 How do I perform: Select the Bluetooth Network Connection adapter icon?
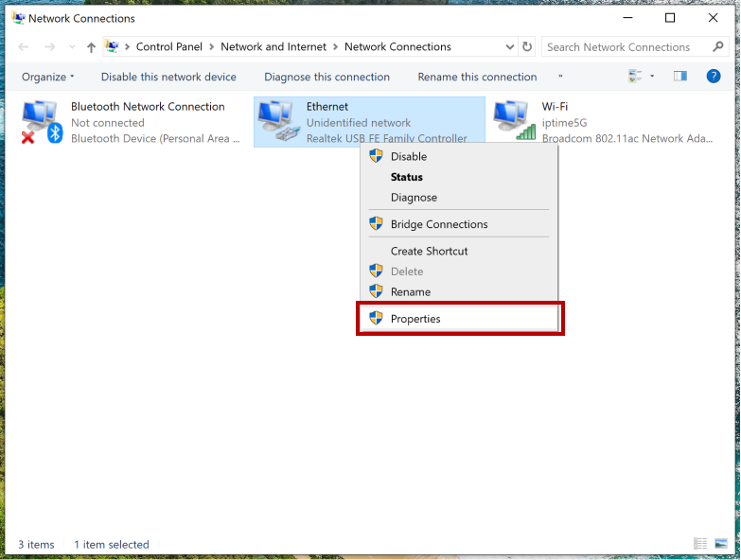click(x=41, y=122)
